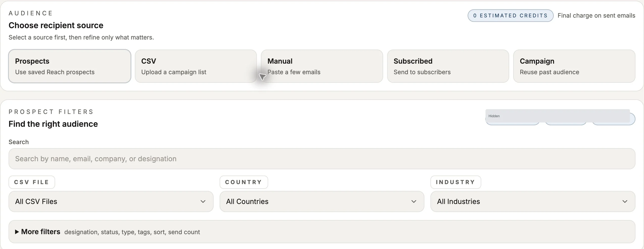Focus the prospect search field

[x=322, y=159]
